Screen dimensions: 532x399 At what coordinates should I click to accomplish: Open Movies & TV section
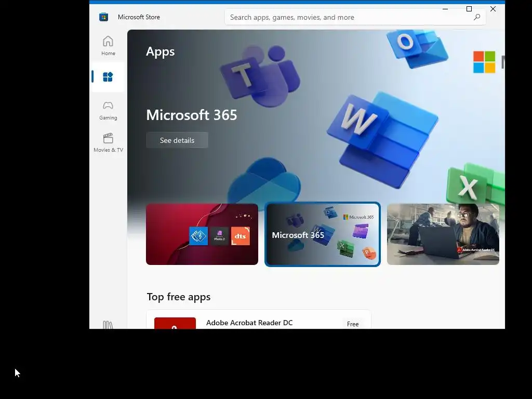click(108, 143)
